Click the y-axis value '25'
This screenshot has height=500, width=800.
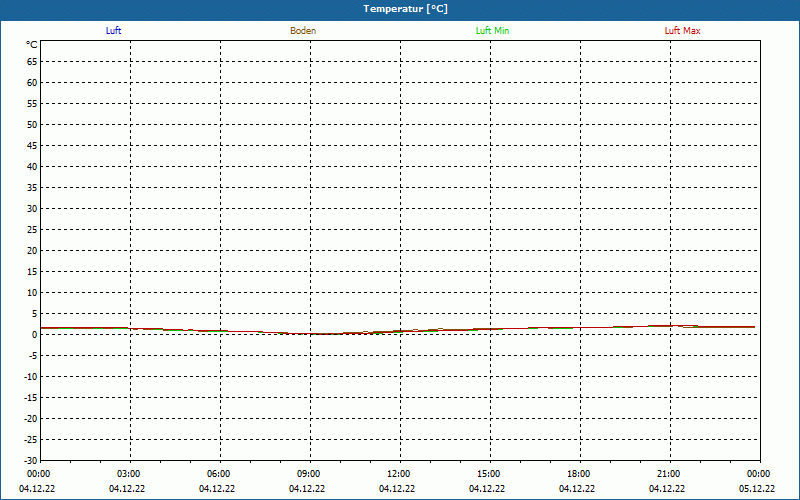pos(32,230)
